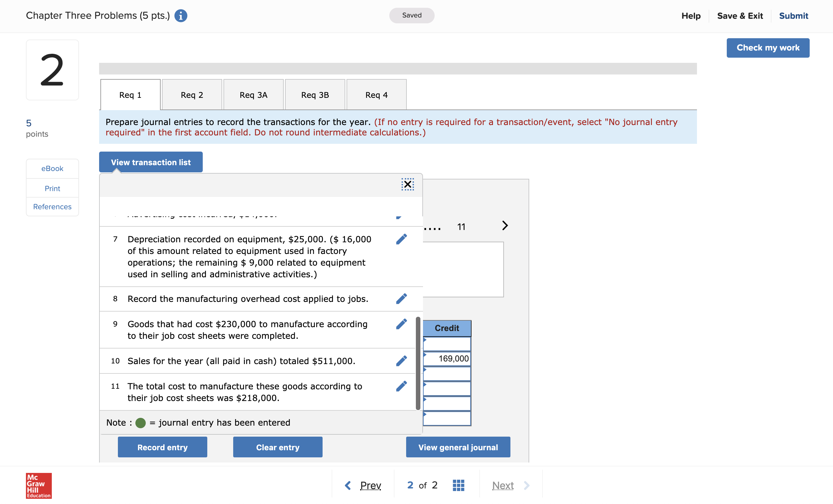Image resolution: width=833 pixels, height=504 pixels.
Task: Close the transaction list popup
Action: click(x=407, y=184)
